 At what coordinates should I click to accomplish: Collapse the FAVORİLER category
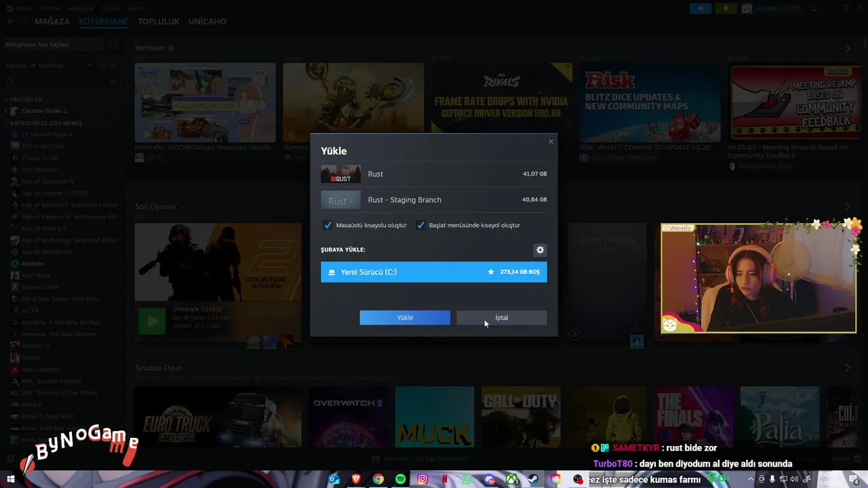[x=26, y=100]
